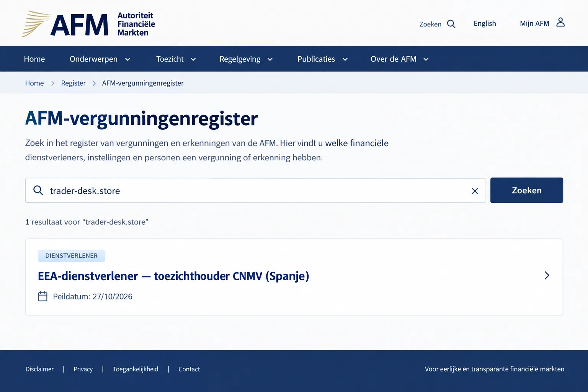Click the "1 resultaat voor" results count text

click(87, 222)
